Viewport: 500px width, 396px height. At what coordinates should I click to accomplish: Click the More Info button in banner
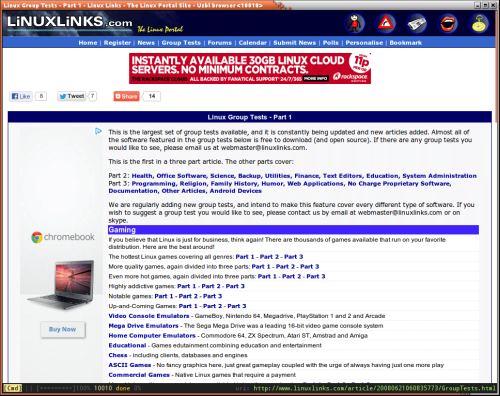point(315,78)
